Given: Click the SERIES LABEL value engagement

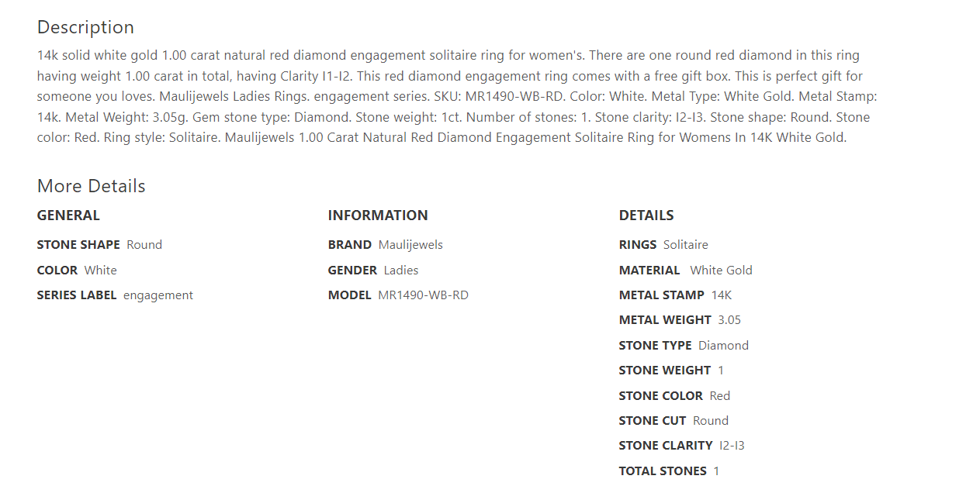Looking at the screenshot, I should [158, 295].
